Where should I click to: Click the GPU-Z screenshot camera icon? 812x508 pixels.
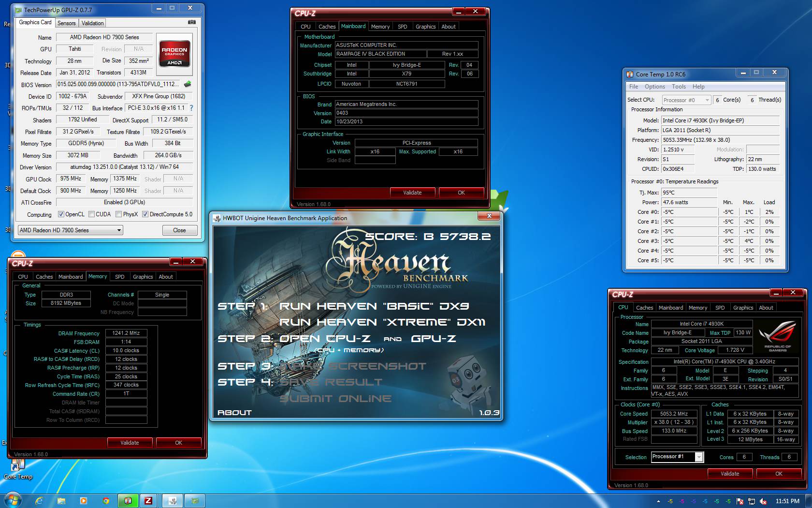tap(192, 22)
